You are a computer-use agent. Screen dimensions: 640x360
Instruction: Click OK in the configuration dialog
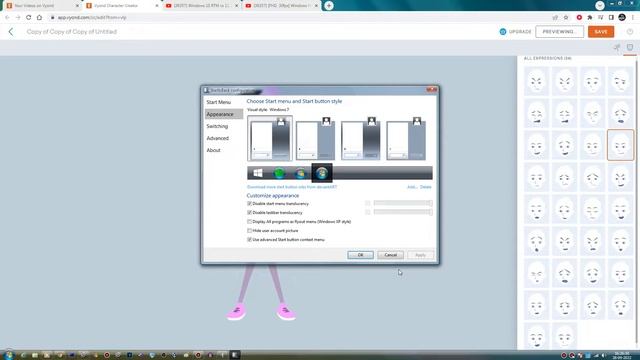pos(360,255)
